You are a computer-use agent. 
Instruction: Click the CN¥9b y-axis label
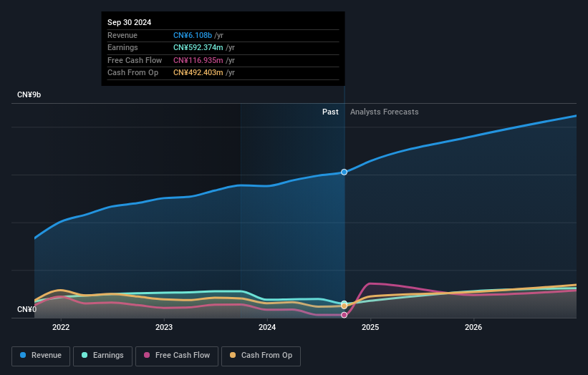(x=29, y=94)
